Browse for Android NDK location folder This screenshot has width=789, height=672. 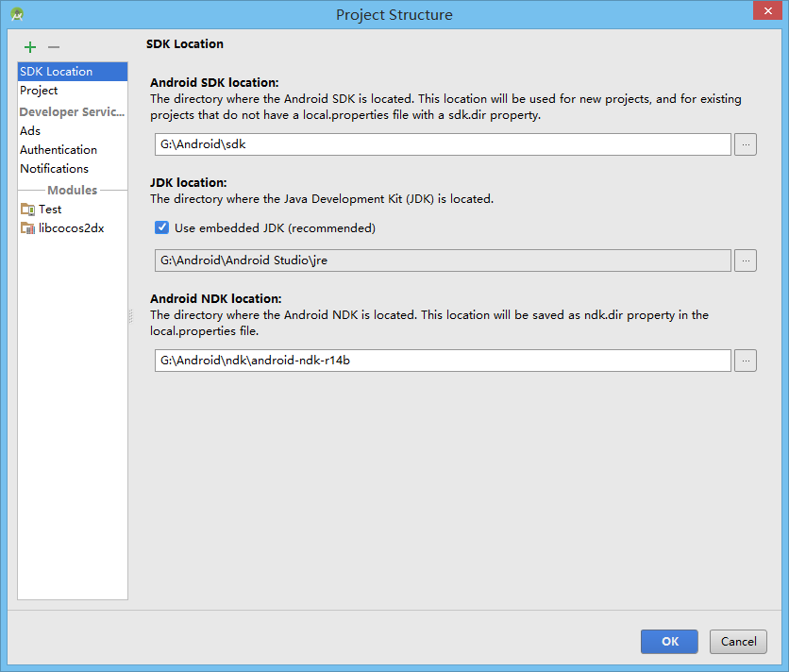click(746, 361)
